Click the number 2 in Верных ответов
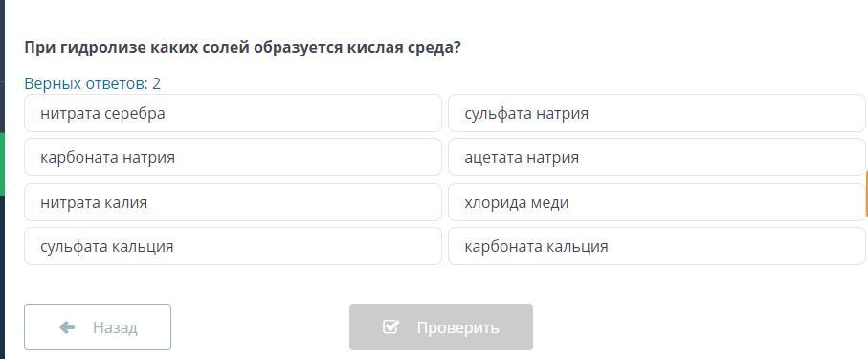 point(157,83)
